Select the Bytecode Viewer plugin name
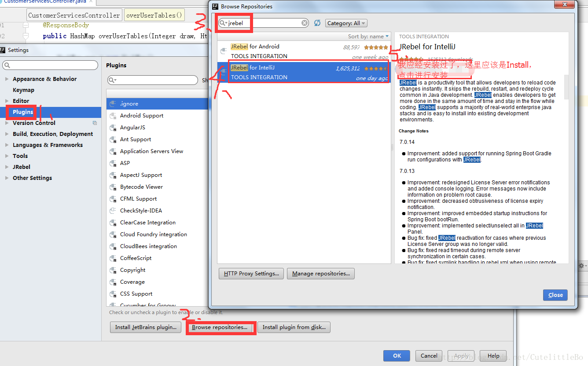The image size is (588, 366). point(141,187)
